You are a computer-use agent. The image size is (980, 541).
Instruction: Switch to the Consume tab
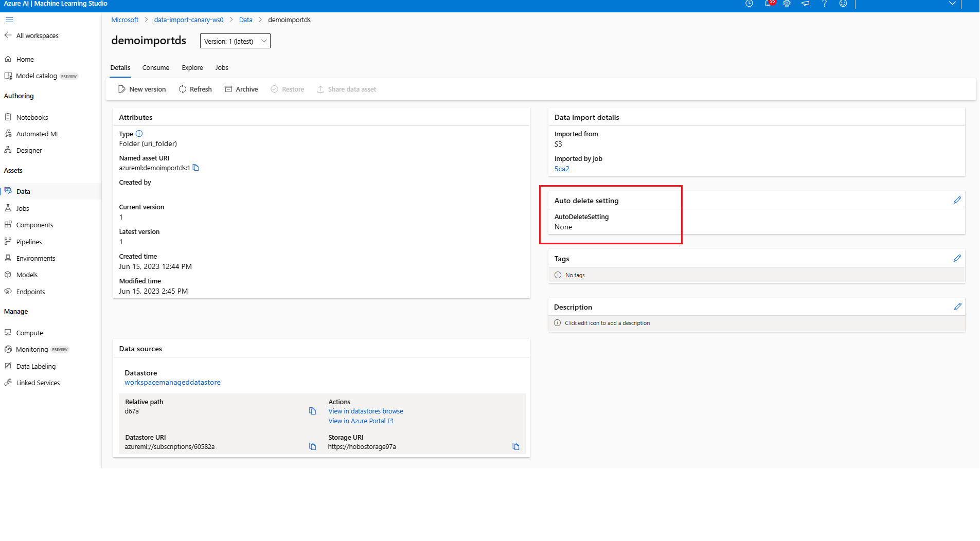pyautogui.click(x=156, y=67)
